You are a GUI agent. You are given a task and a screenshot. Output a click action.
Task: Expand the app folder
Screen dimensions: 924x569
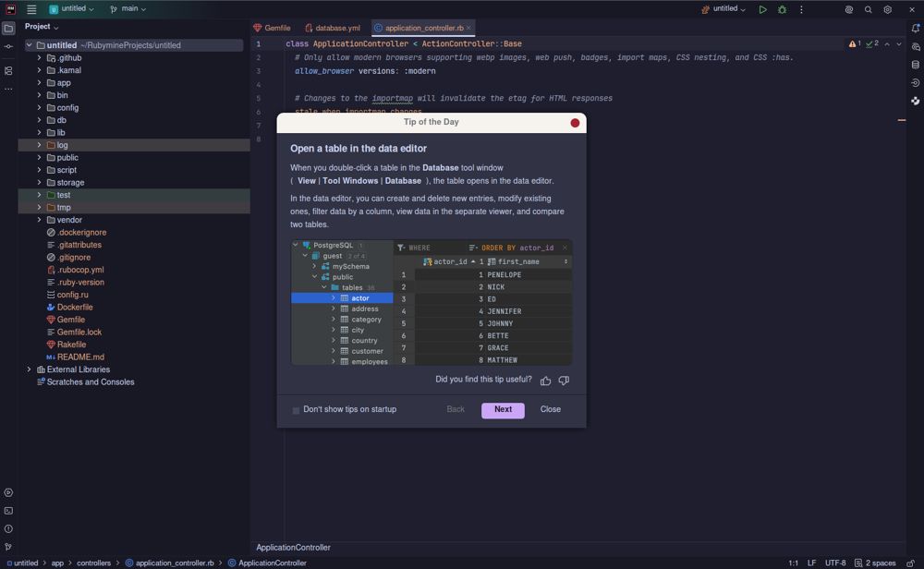40,82
